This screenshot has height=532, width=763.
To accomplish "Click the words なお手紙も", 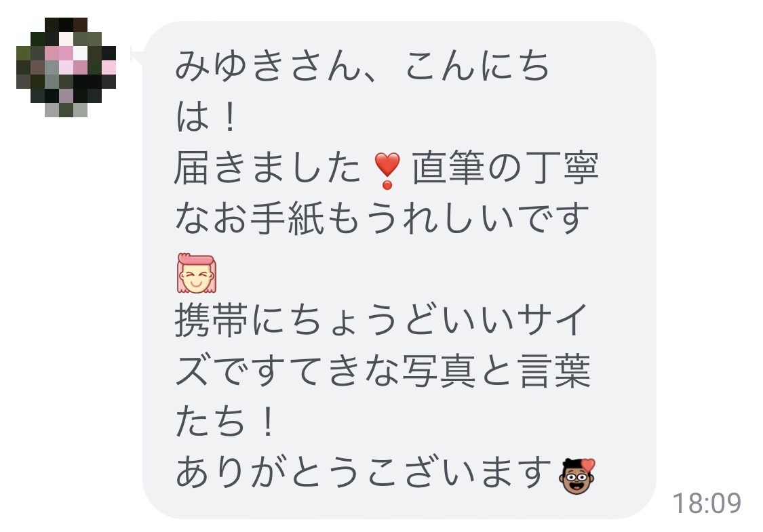I will point(269,218).
